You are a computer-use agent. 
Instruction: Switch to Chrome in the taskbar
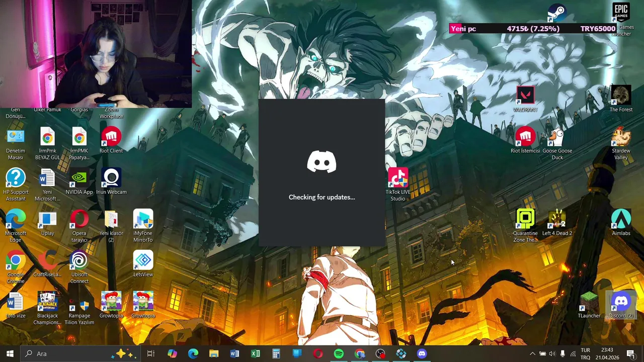coord(359,353)
